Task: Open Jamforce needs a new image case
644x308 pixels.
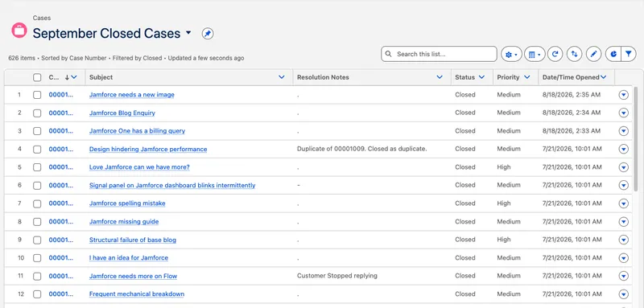Action: (x=132, y=95)
